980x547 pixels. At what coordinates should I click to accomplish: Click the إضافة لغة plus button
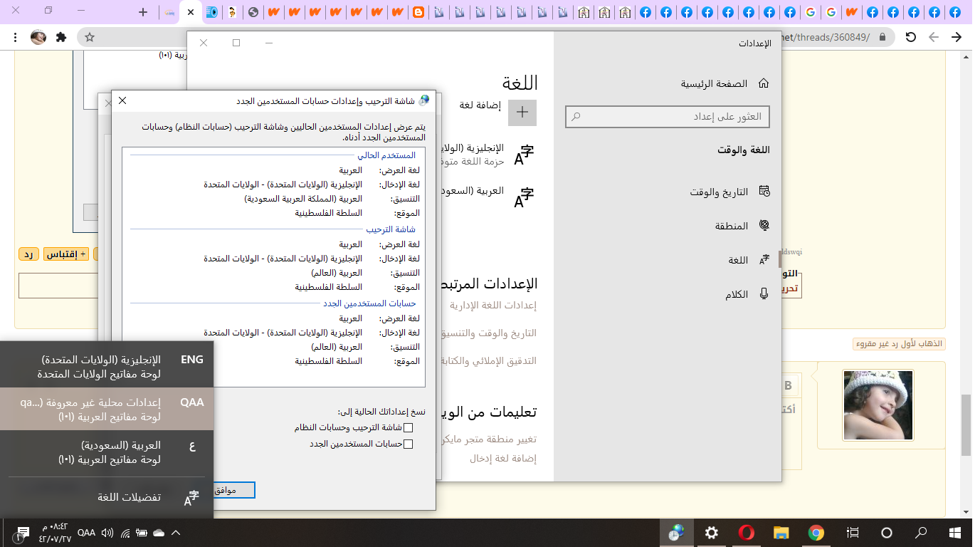(x=522, y=112)
